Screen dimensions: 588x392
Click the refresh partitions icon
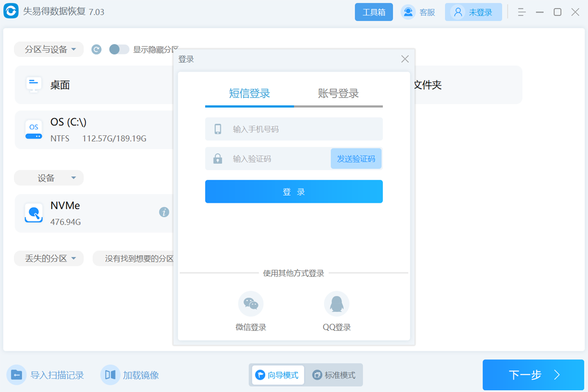click(x=96, y=49)
